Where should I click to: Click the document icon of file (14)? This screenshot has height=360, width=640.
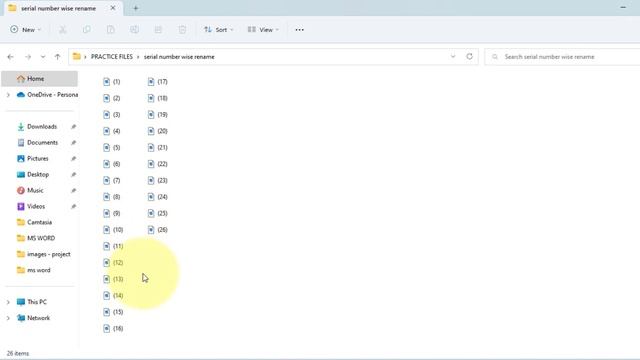107,296
